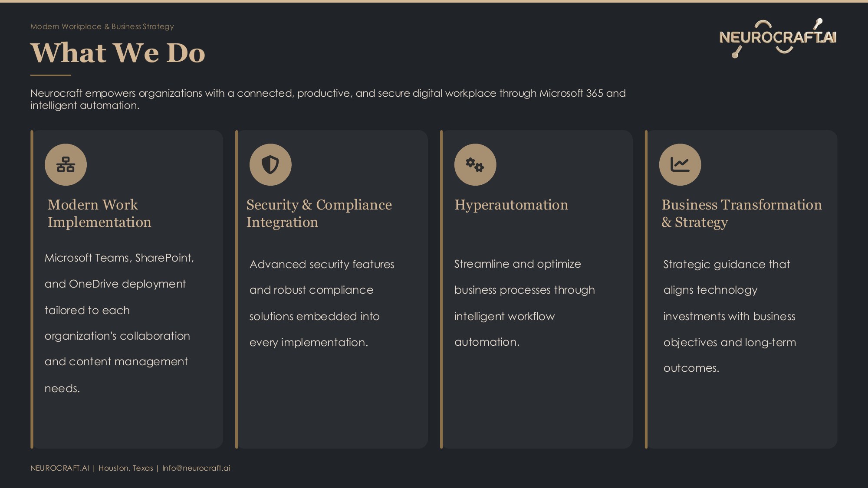This screenshot has width=868, height=488.
Task: Click the network diagram icon
Action: pos(66,165)
